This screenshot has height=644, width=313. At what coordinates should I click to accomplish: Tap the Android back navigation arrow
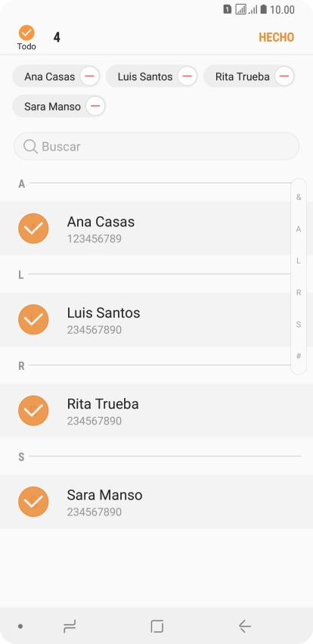[244, 627]
